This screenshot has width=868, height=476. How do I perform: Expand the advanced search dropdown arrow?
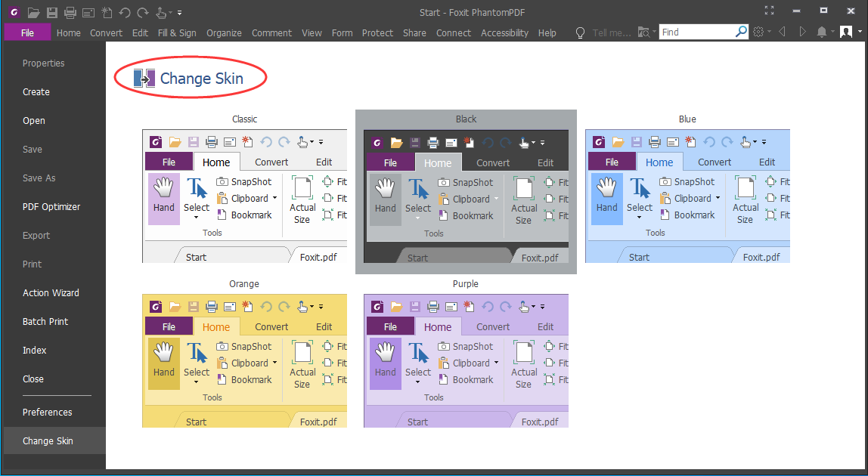(x=654, y=32)
